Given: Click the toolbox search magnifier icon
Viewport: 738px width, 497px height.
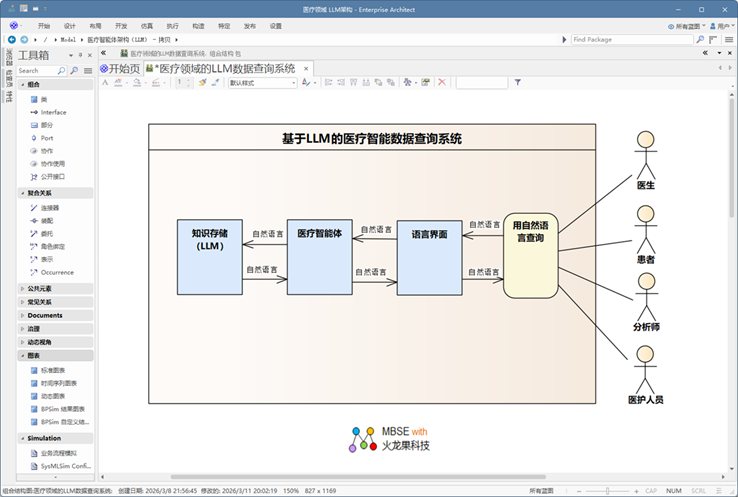Looking at the screenshot, I should 74,71.
